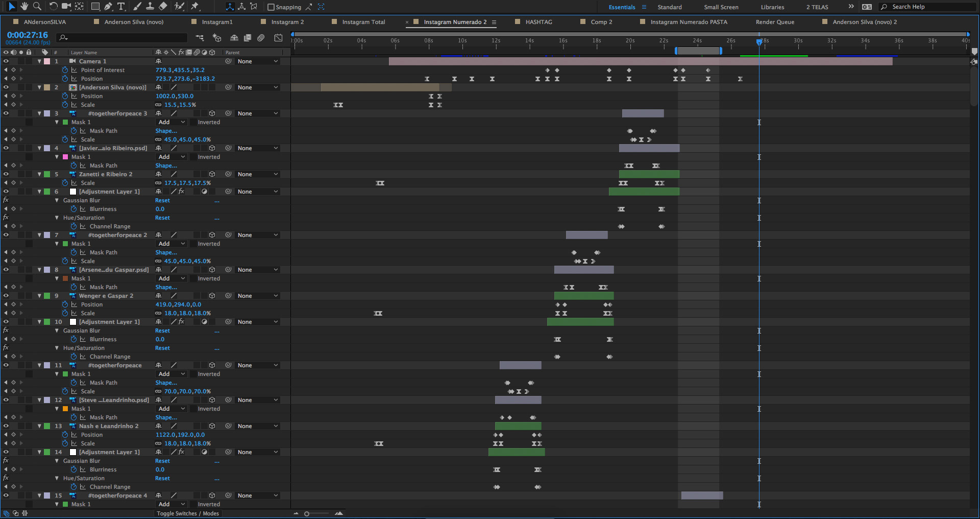Select the Brush tool
The width and height of the screenshot is (980, 519).
point(137,7)
